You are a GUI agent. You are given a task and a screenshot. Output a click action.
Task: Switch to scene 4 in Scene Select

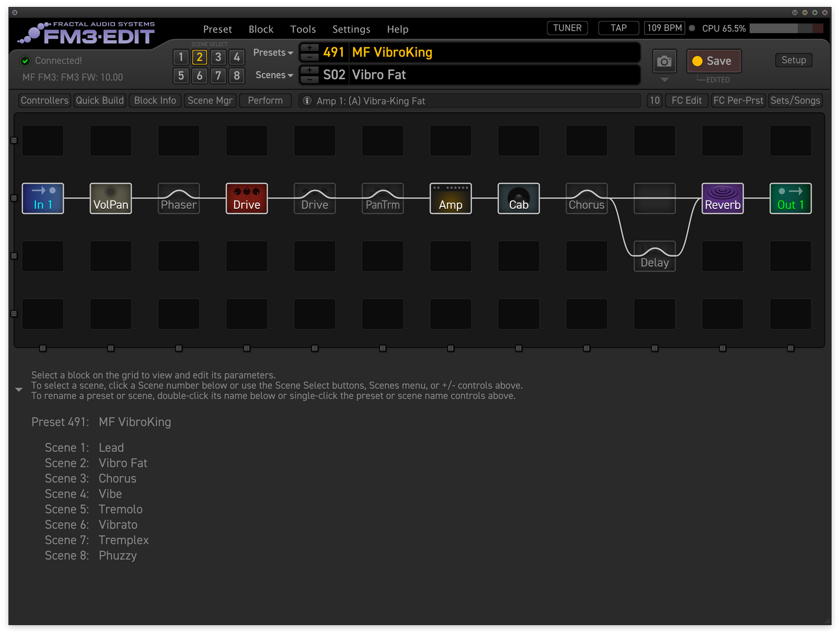pos(237,57)
